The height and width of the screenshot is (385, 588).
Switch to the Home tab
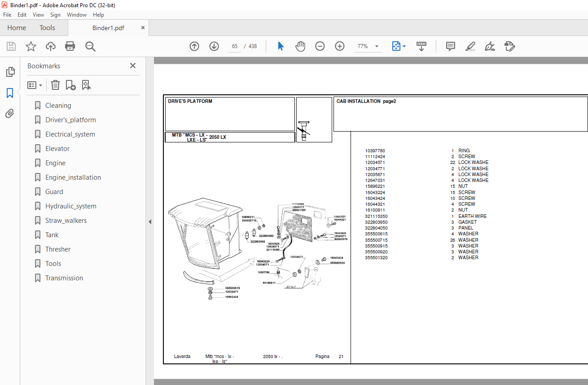tap(17, 28)
